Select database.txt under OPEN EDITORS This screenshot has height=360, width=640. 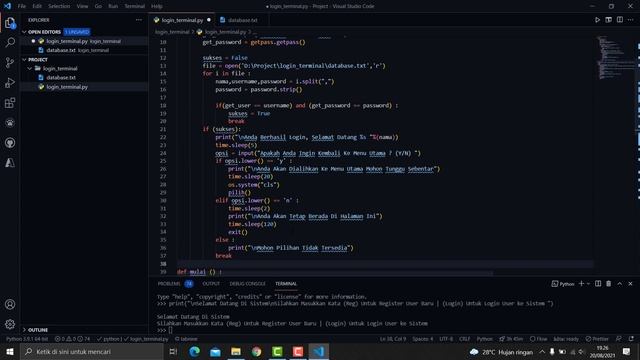pos(84,50)
